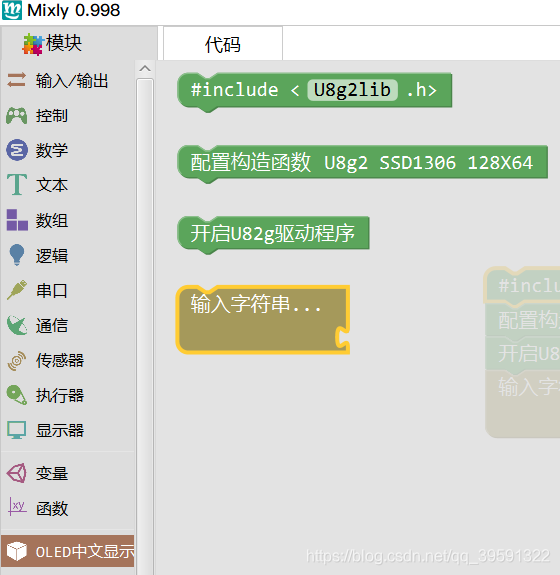Click the Mixly logo icon in title bar
Screen dimensions: 560x575
pos(12,10)
